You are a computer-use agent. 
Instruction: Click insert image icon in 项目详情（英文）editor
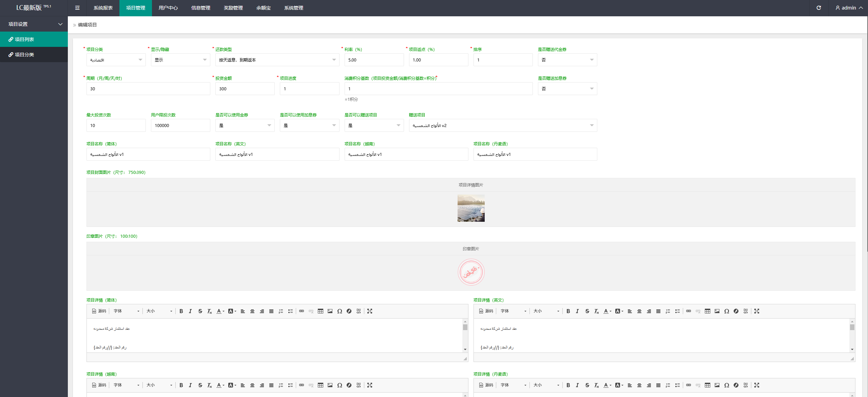point(717,311)
